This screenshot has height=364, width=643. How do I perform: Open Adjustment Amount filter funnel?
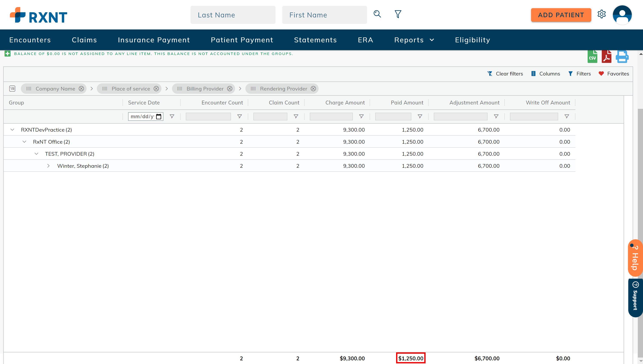496,116
